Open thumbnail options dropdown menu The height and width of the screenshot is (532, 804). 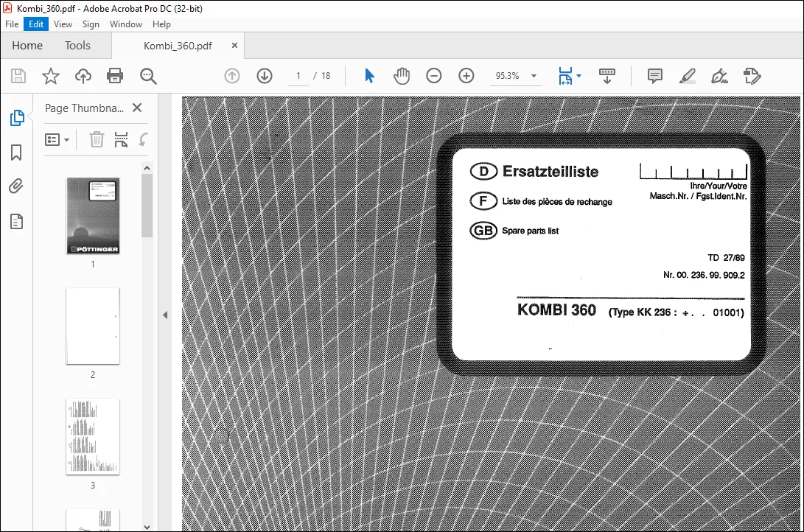57,139
